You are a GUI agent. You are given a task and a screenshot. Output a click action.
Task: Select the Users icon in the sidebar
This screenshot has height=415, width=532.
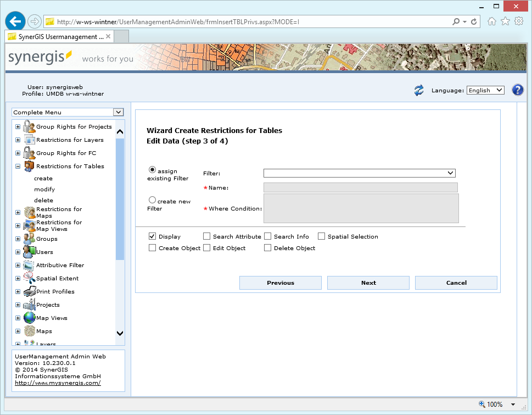coord(27,252)
